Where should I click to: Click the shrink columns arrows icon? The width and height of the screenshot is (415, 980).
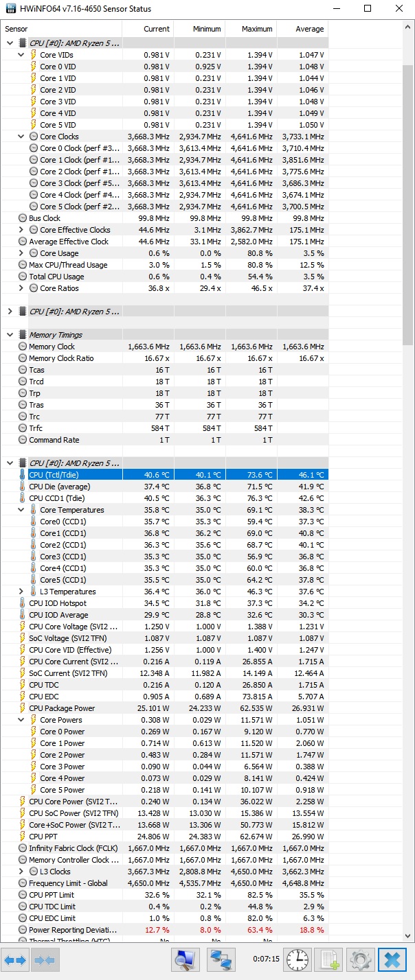(x=44, y=959)
